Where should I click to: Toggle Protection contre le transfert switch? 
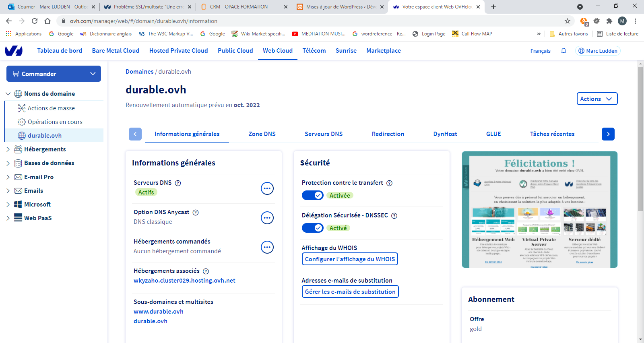pos(312,195)
